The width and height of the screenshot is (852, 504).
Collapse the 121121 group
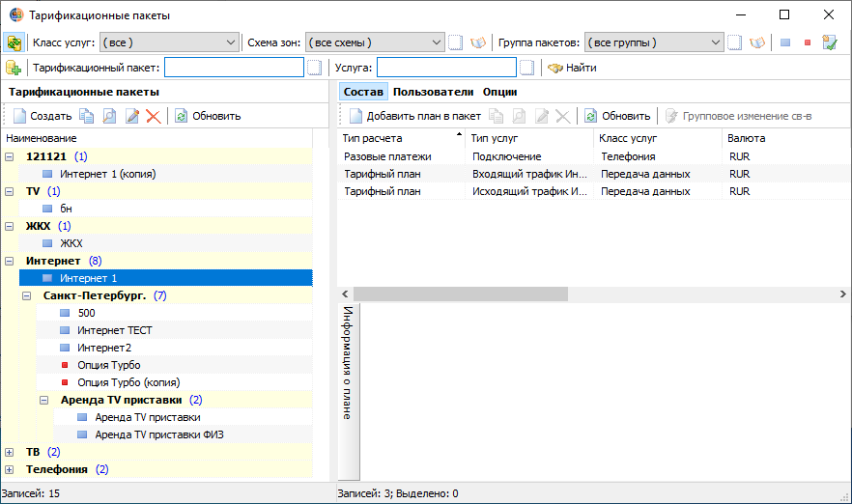[x=10, y=156]
